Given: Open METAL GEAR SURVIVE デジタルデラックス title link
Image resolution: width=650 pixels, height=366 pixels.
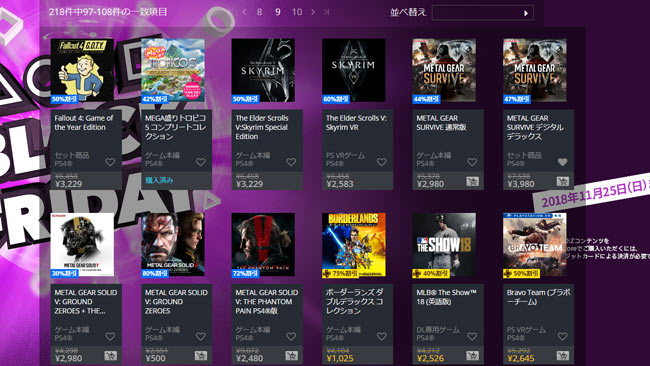Looking at the screenshot, I should [x=535, y=127].
